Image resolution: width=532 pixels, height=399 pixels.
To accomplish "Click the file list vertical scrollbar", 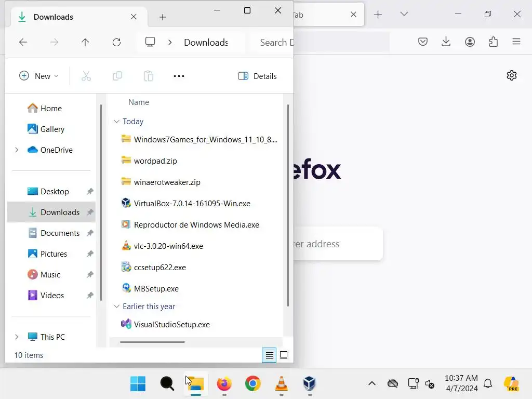I will tap(288, 205).
